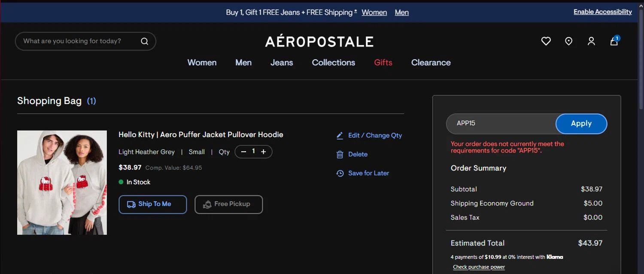Open the Jeans menu

[x=282, y=62]
